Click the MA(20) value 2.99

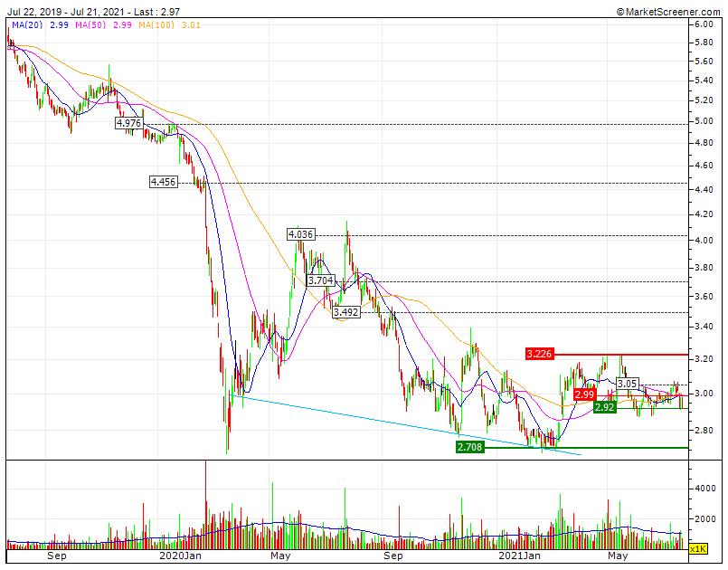[x=60, y=25]
